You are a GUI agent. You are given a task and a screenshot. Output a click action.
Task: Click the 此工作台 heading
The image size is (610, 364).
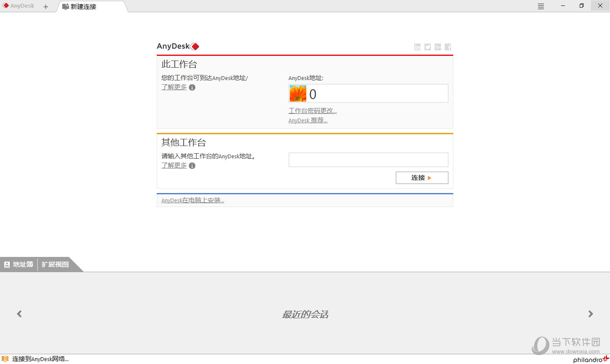click(179, 64)
